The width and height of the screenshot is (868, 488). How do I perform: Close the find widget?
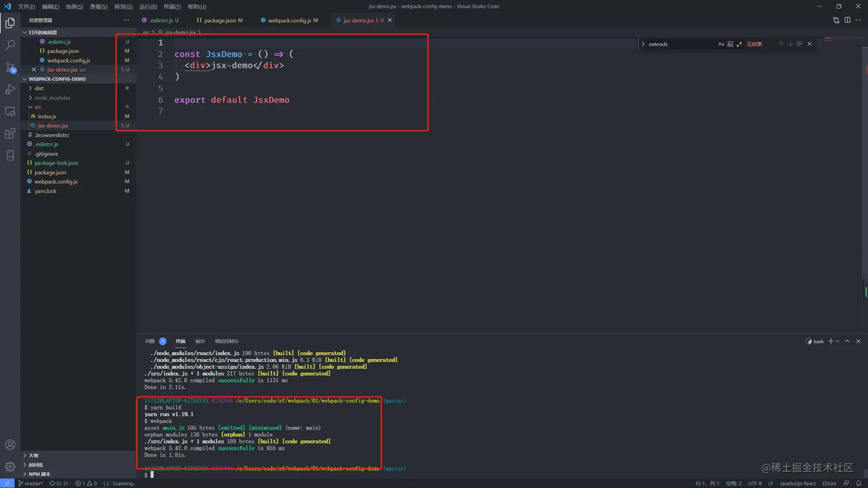pyautogui.click(x=809, y=44)
